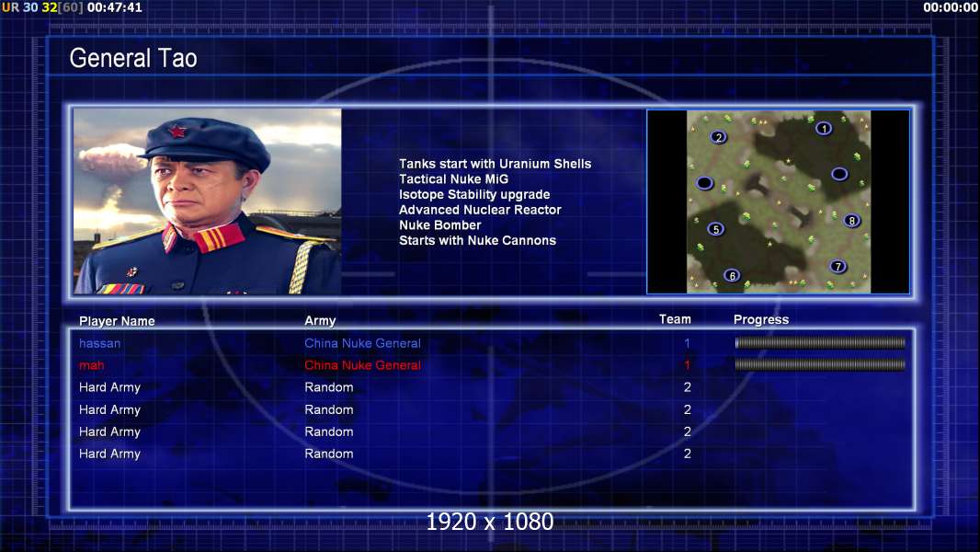The width and height of the screenshot is (980, 552).
Task: Click the 'Team' column header
Action: tap(675, 319)
